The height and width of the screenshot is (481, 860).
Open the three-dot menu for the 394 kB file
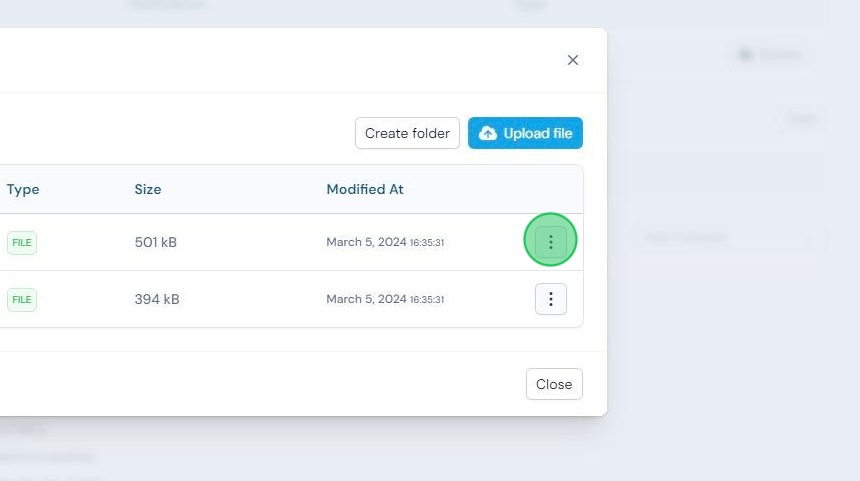551,299
